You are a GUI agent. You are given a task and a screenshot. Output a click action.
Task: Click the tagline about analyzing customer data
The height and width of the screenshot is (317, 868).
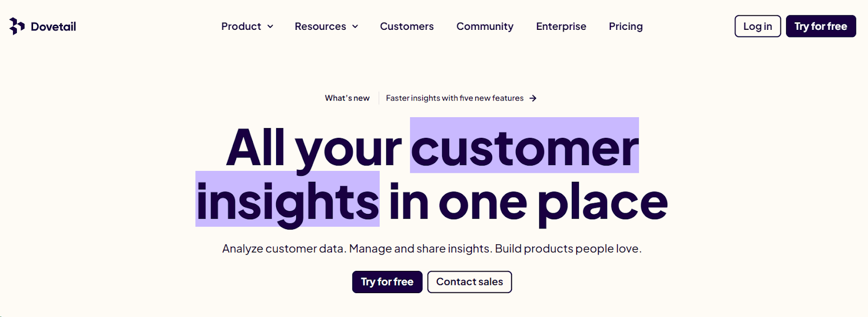(431, 249)
